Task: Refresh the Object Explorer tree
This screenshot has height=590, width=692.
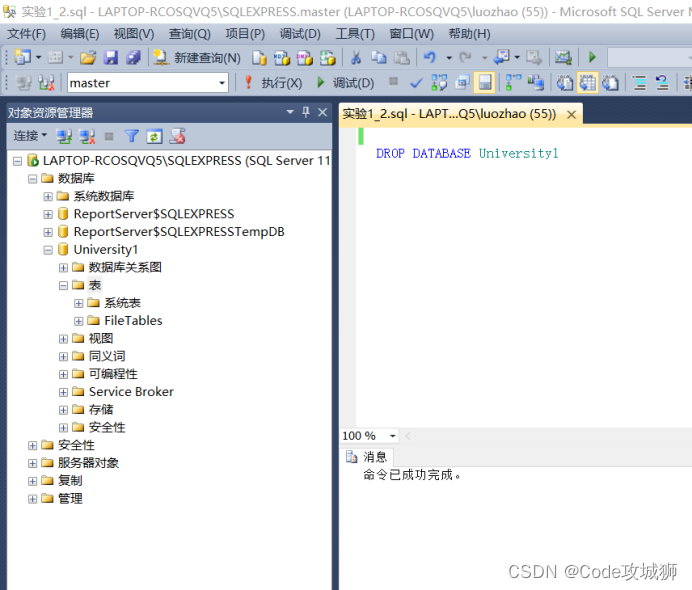Action: 154,137
